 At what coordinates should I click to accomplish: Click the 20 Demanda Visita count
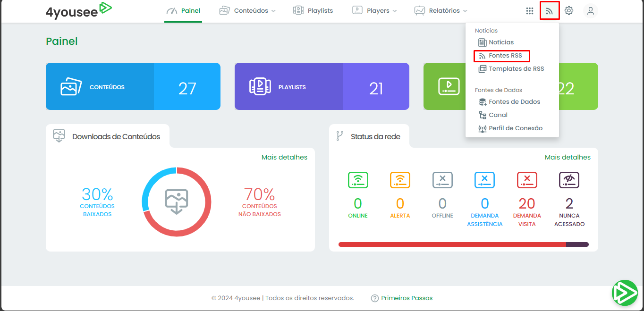(527, 203)
